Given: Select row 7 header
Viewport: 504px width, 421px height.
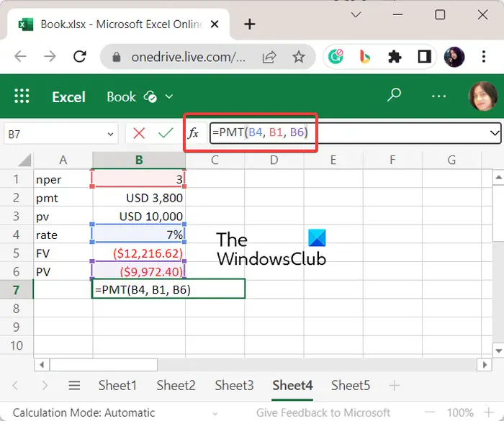Looking at the screenshot, I should (x=17, y=290).
